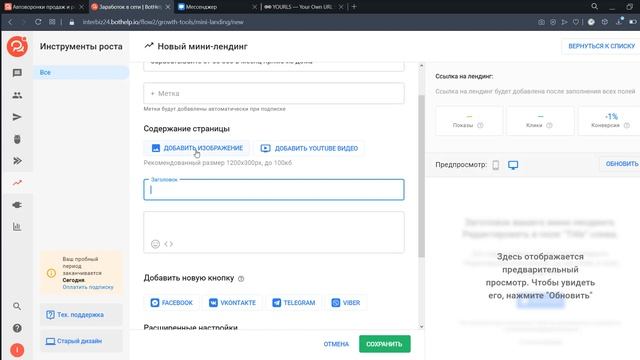Click help icon next to Добавить новую кнопку
The height and width of the screenshot is (360, 640).
(241, 279)
